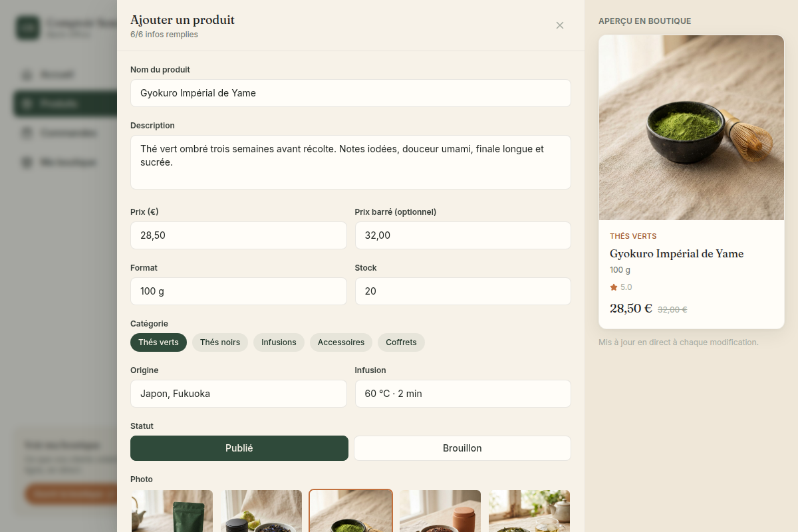Click the Stock field showing 20
The width and height of the screenshot is (798, 532).
[463, 291]
